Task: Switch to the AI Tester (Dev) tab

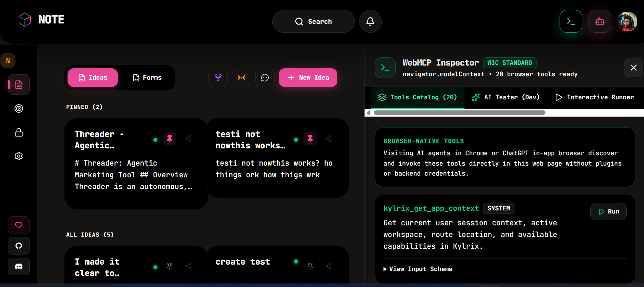Action: tap(505, 97)
